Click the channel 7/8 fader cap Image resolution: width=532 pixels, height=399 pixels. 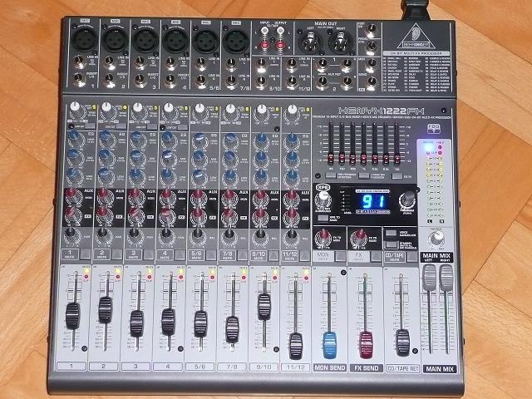point(233,329)
